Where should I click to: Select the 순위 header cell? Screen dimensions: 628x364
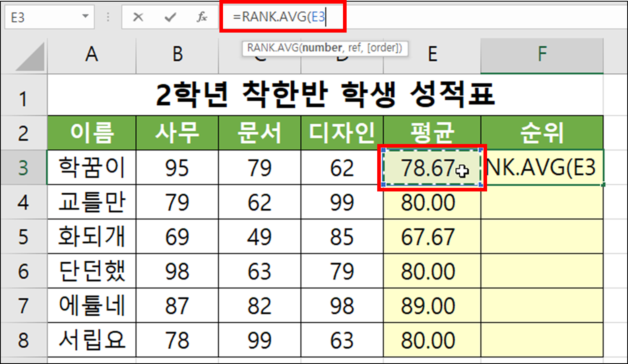click(541, 133)
